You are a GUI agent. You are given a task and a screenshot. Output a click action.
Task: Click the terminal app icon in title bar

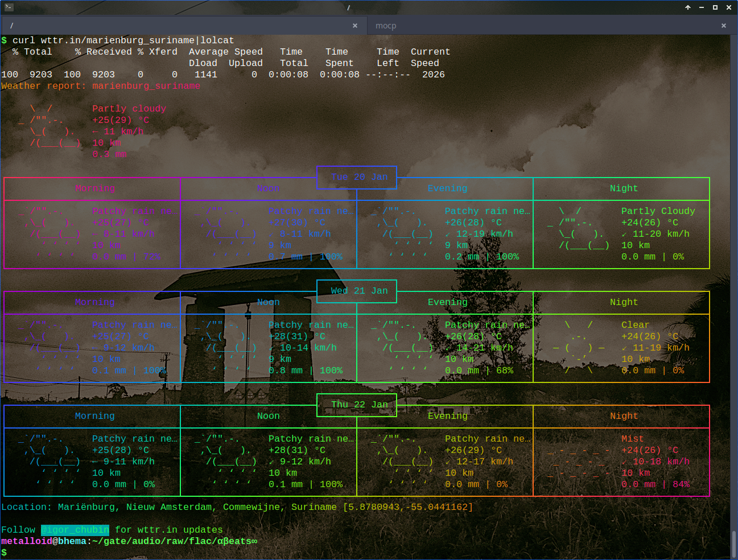pyautogui.click(x=9, y=7)
